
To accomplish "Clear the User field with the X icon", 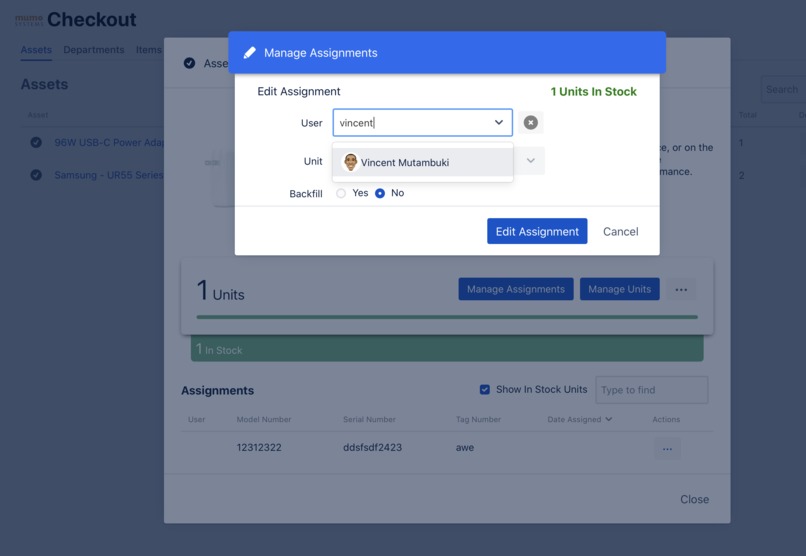I will point(530,122).
